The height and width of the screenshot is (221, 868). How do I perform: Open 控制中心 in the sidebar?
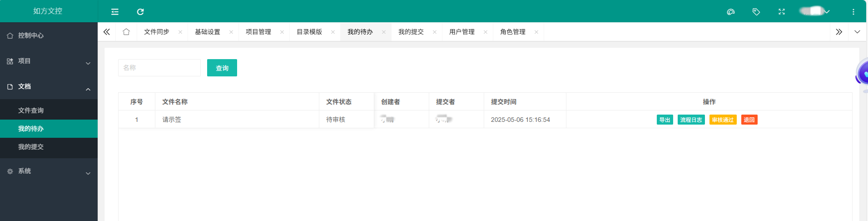pos(49,35)
